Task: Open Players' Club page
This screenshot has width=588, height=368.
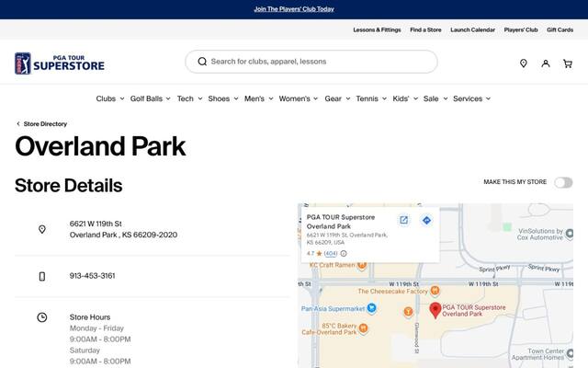Action: pos(521,29)
